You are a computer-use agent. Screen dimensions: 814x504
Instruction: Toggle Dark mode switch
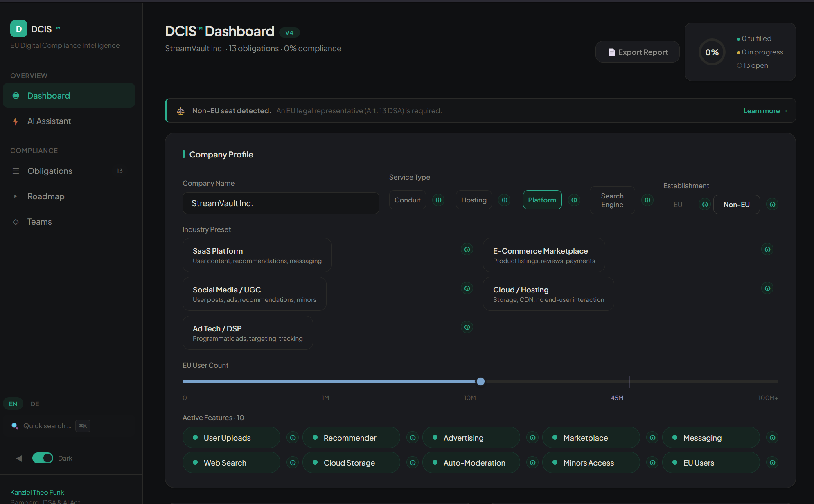[x=43, y=458]
